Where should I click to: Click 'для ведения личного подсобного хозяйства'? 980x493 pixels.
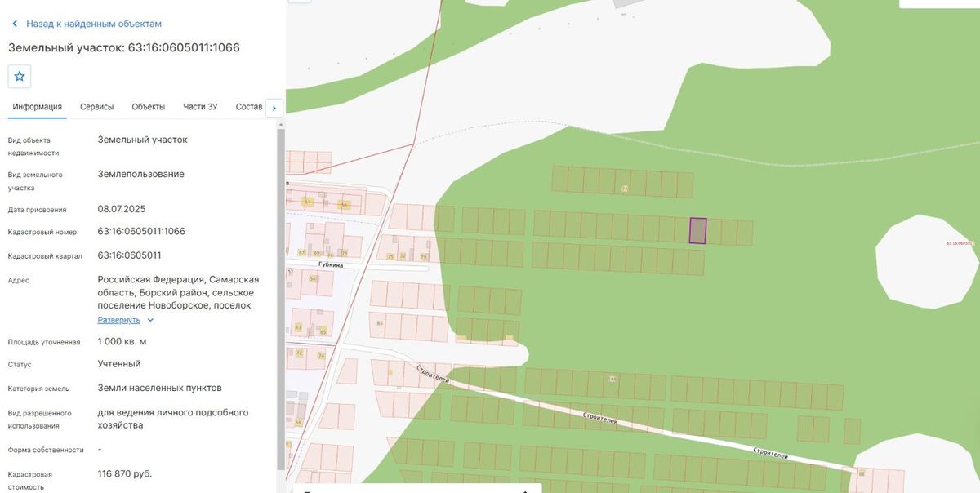[173, 419]
